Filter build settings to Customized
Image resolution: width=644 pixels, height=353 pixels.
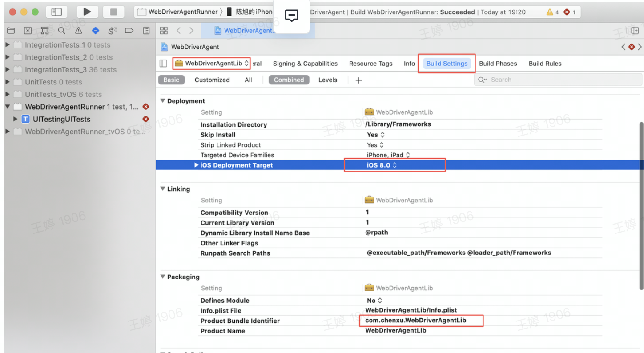(212, 80)
